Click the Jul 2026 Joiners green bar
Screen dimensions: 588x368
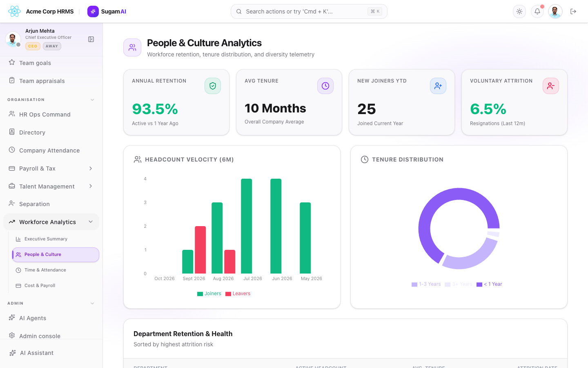247,226
